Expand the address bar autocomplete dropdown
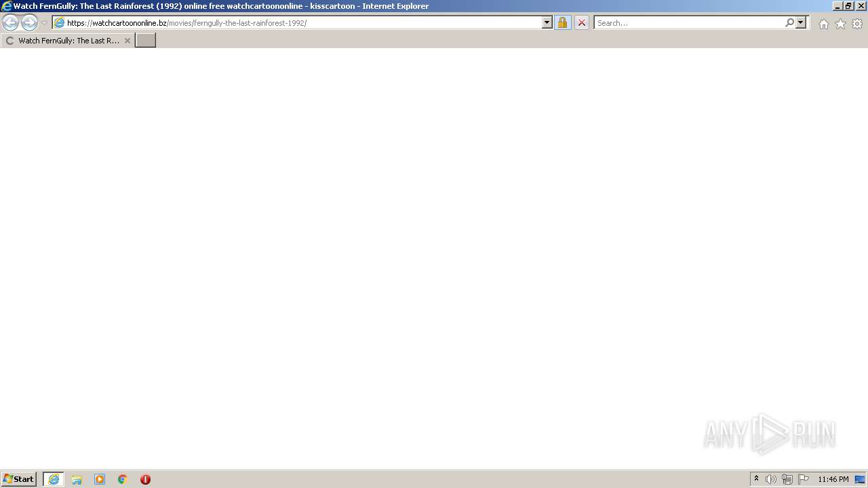Viewport: 868px width, 488px height. click(547, 23)
